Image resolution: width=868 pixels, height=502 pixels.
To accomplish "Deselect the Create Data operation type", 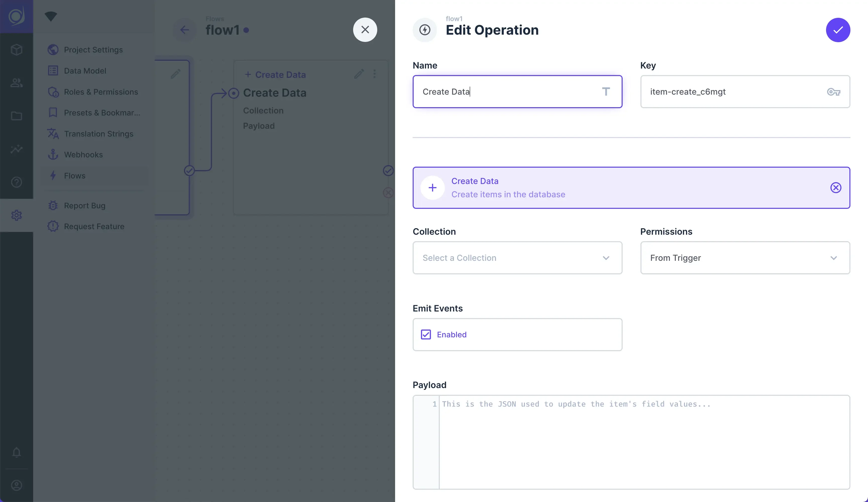I will click(836, 188).
